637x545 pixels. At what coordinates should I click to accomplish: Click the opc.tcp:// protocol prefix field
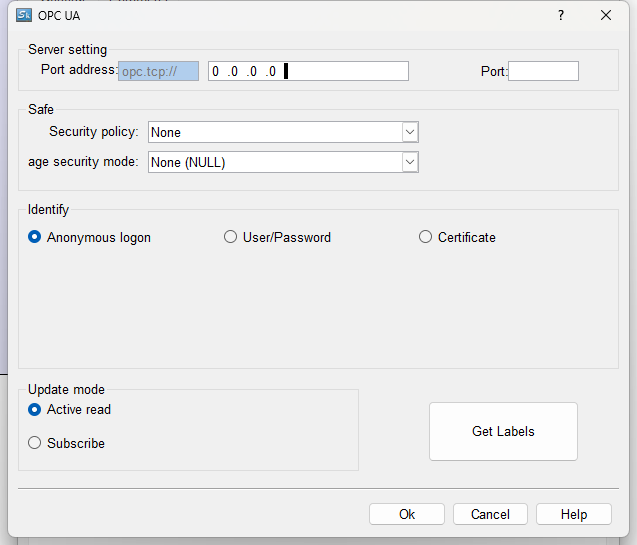click(158, 71)
